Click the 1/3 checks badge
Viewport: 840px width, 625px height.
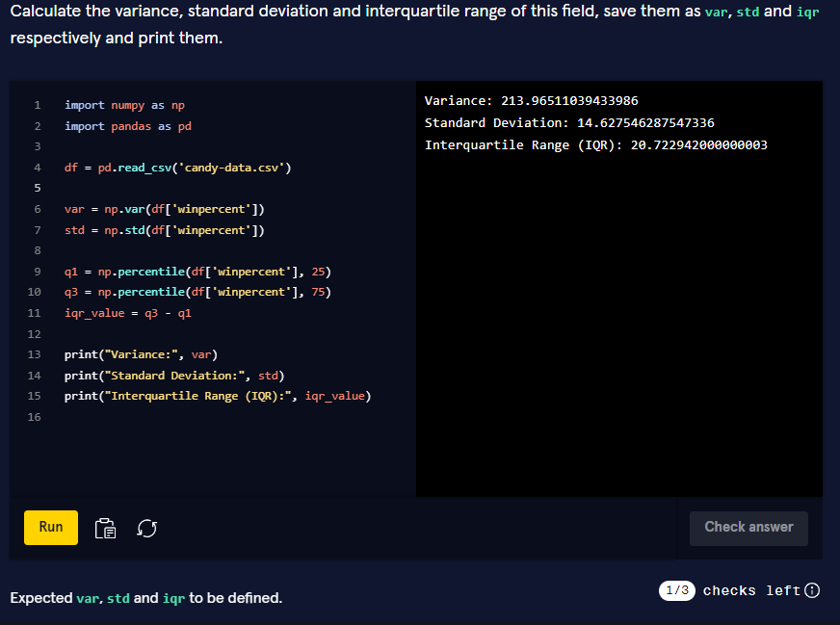coord(676,590)
